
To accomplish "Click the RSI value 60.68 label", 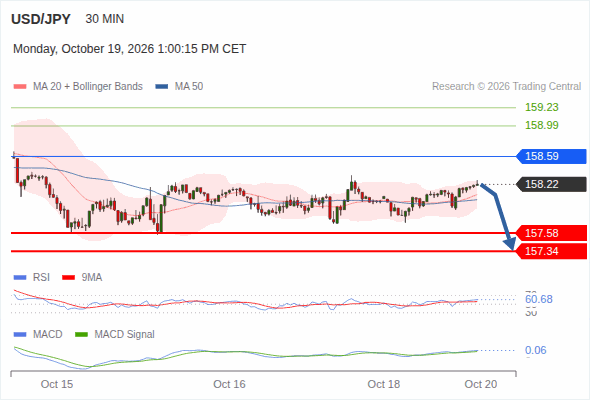I will tap(538, 300).
